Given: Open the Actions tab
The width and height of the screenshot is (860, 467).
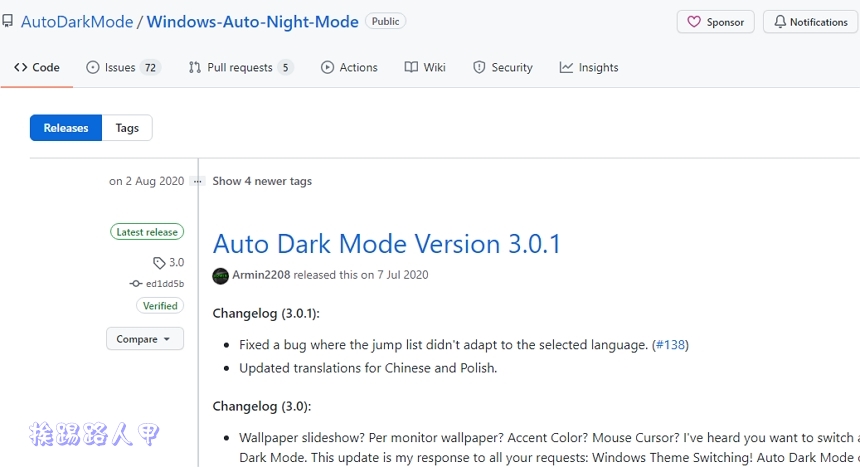Looking at the screenshot, I should [x=349, y=67].
